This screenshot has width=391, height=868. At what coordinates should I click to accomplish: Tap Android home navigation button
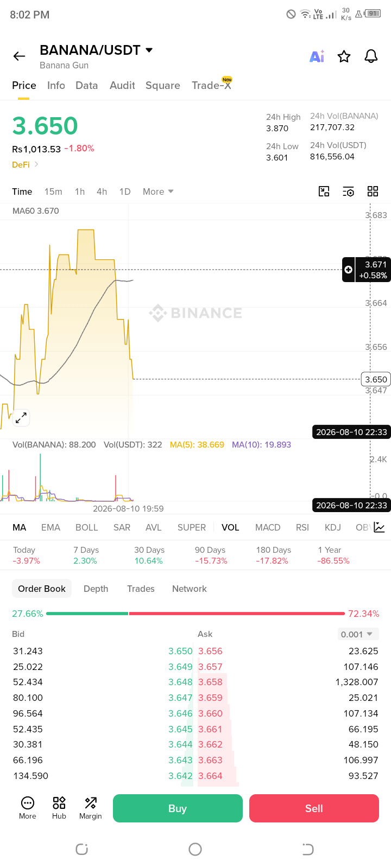(195, 849)
